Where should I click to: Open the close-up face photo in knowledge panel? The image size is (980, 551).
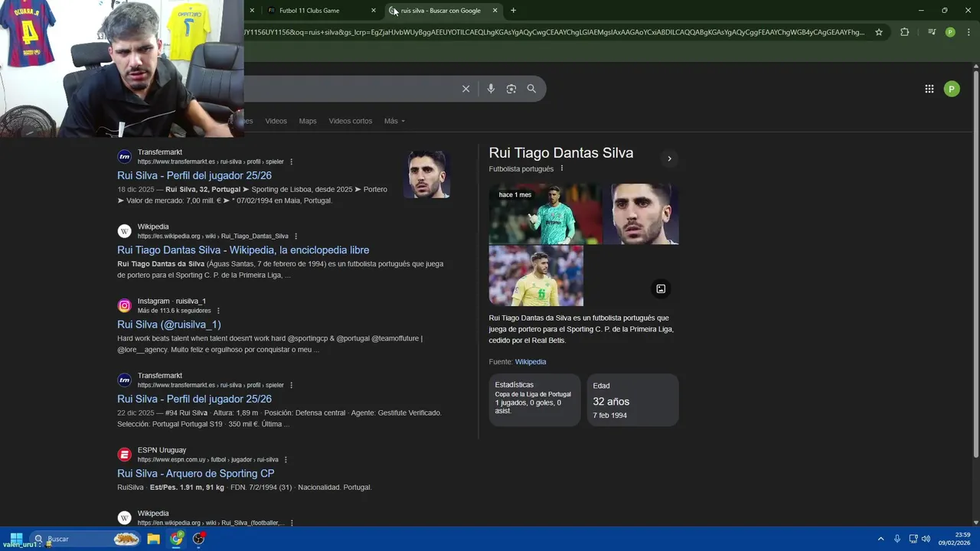tap(641, 214)
